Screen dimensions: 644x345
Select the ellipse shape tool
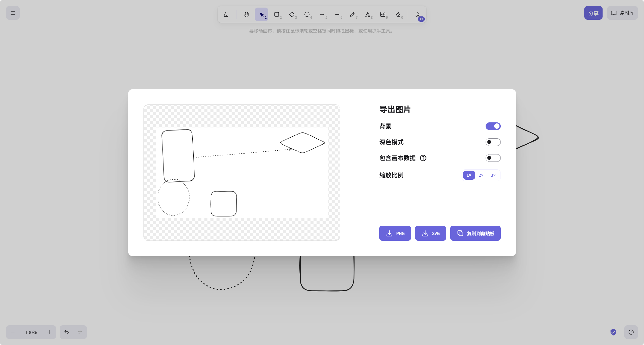click(307, 14)
